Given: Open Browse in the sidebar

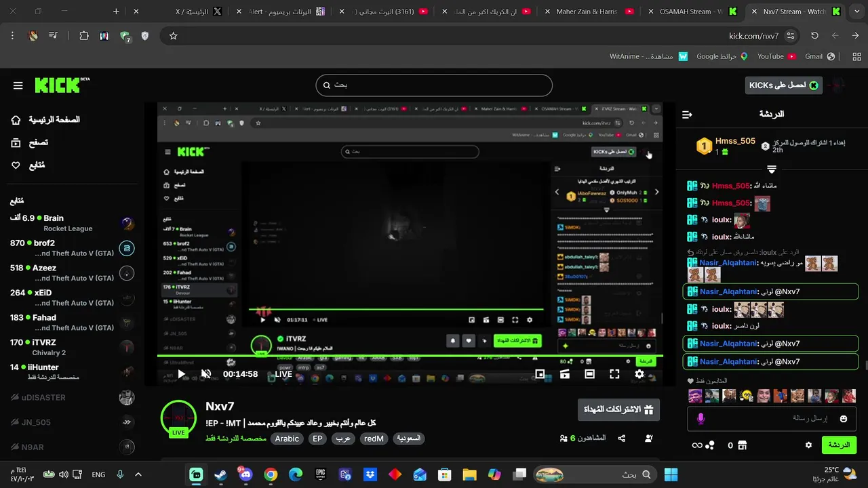Looking at the screenshot, I should 30,143.
